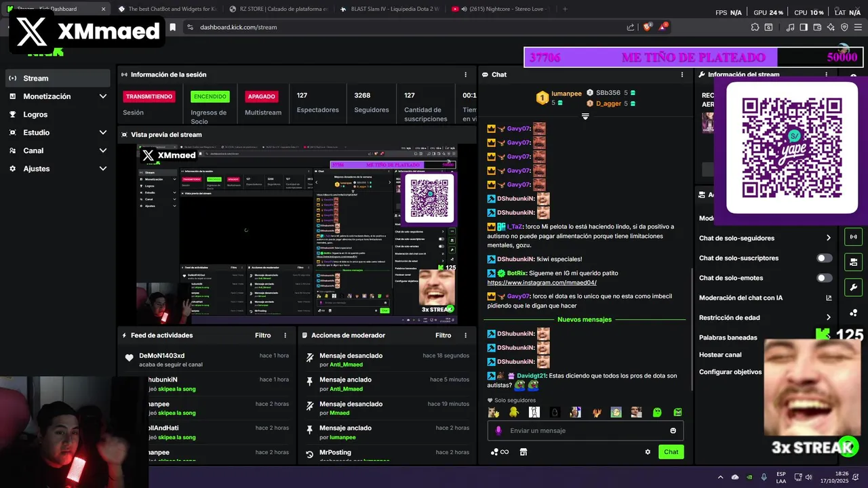The height and width of the screenshot is (488, 868).
Task: Open options menu of Feed de actividades
Action: click(x=285, y=335)
